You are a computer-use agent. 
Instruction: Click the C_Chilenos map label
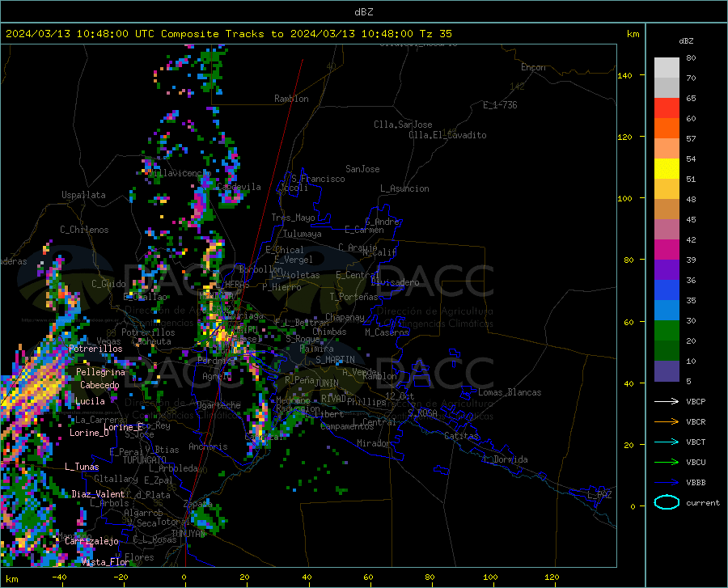pos(84,230)
